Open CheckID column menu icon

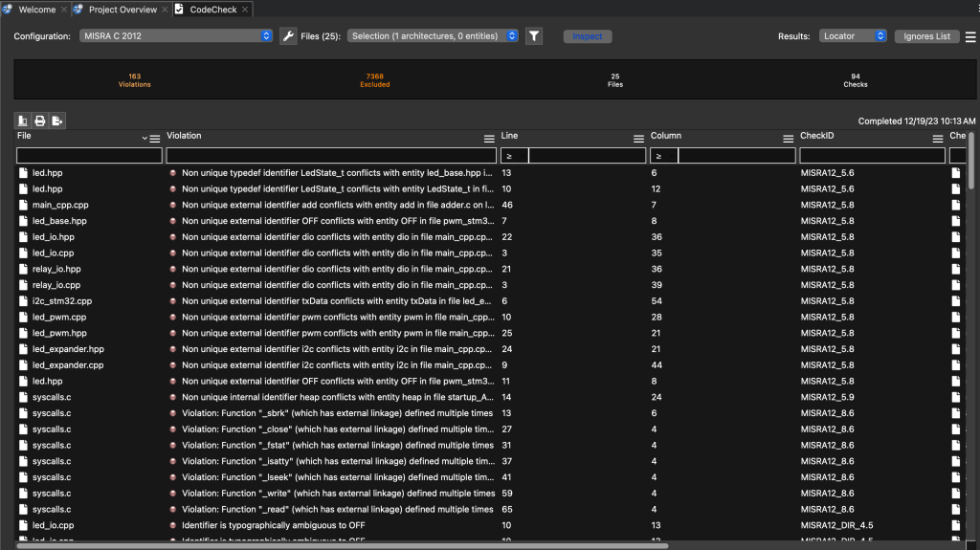pyautogui.click(x=938, y=139)
